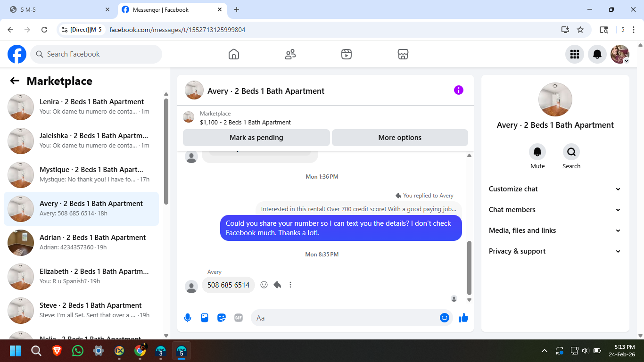Image resolution: width=644 pixels, height=362 pixels.
Task: Open conversation information purple icon
Action: coord(459,90)
